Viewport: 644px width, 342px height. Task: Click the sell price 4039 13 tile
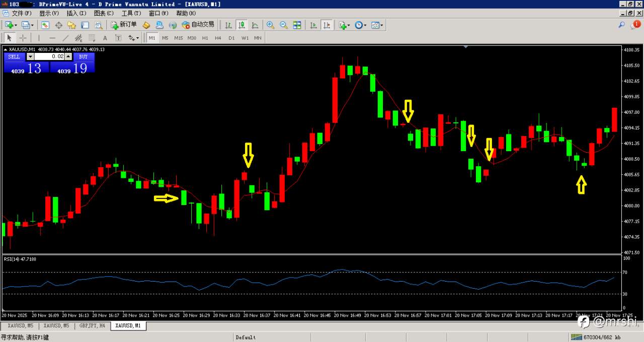[26, 68]
